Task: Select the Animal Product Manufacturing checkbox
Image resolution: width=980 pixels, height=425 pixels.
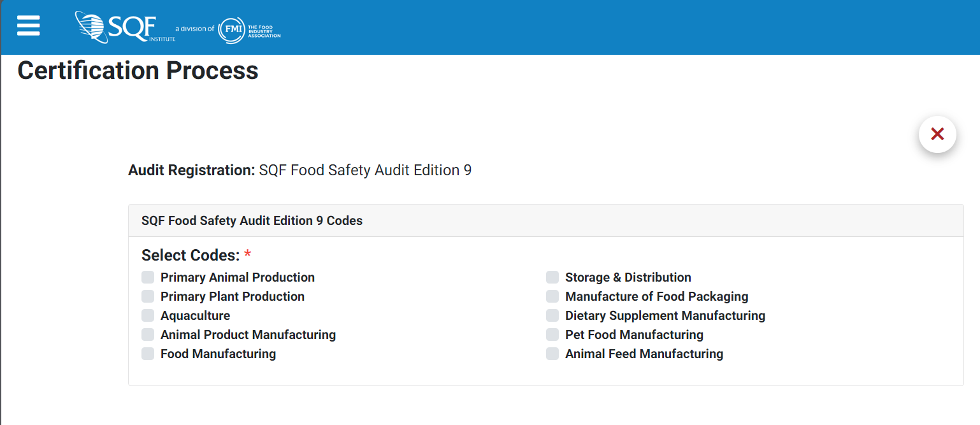Action: (148, 335)
